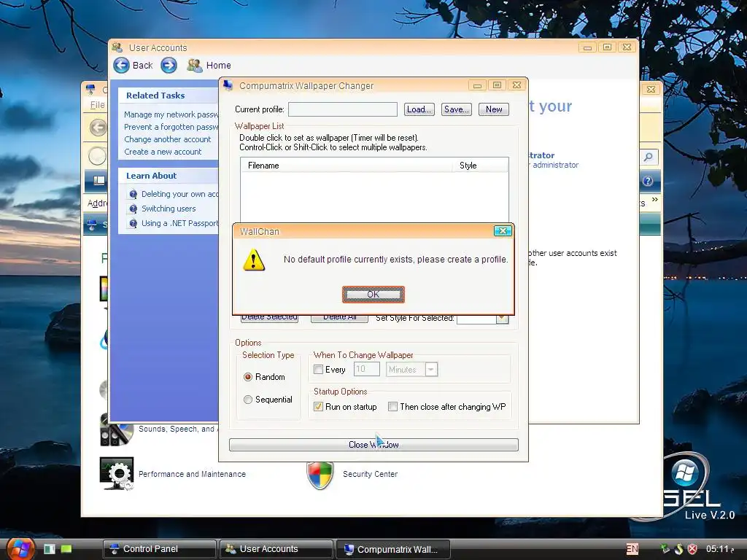Viewport: 747px width, 560px height.
Task: Click the red shield tray icon
Action: click(693, 549)
